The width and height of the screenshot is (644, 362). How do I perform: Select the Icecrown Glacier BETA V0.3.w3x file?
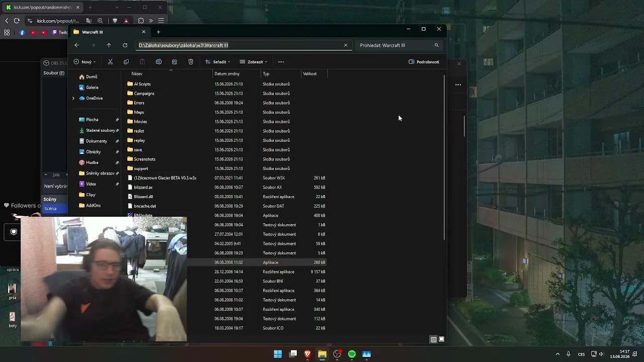click(x=162, y=178)
